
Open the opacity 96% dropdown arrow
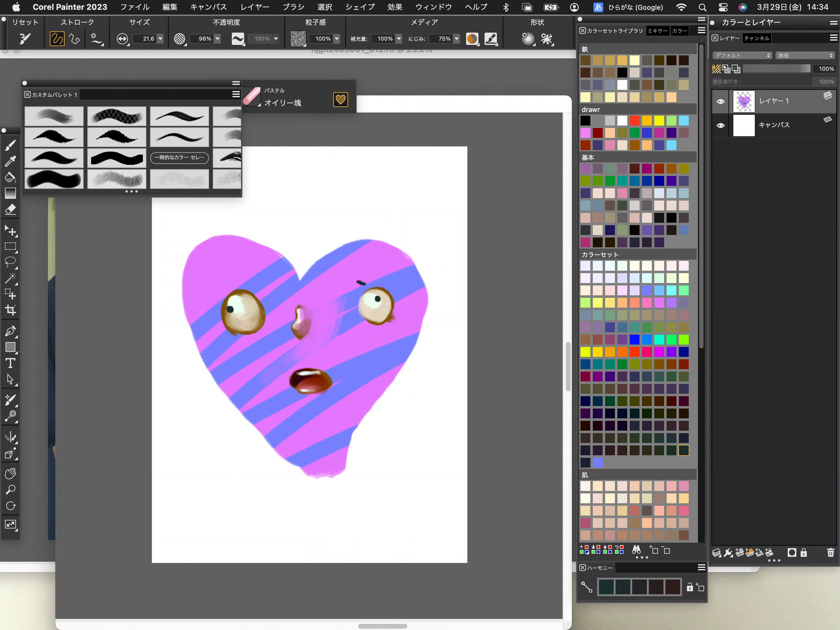pyautogui.click(x=218, y=39)
